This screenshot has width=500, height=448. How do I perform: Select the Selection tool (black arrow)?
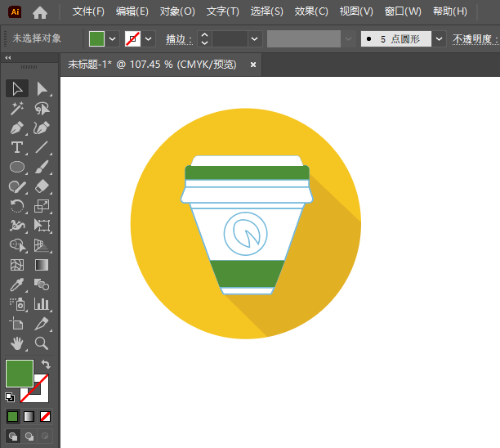coord(17,89)
